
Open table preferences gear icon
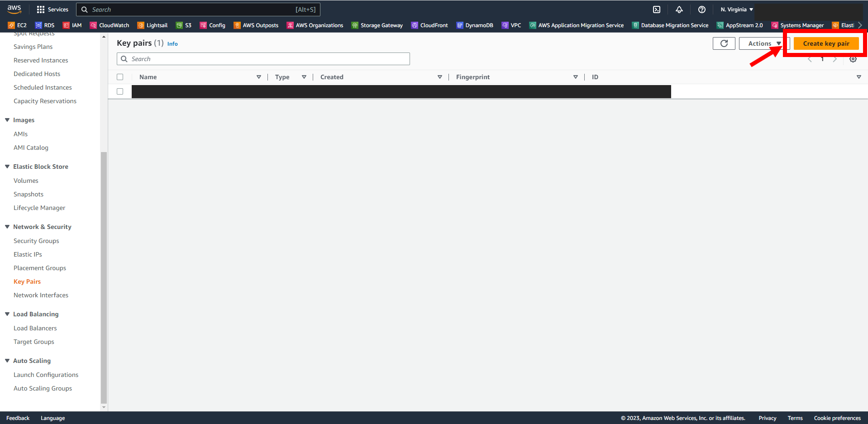(853, 59)
